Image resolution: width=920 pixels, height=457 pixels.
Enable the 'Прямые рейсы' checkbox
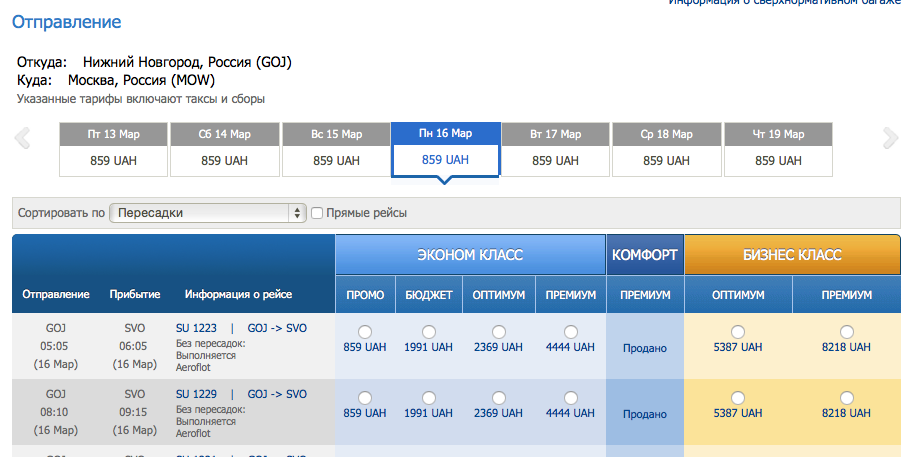(x=317, y=213)
